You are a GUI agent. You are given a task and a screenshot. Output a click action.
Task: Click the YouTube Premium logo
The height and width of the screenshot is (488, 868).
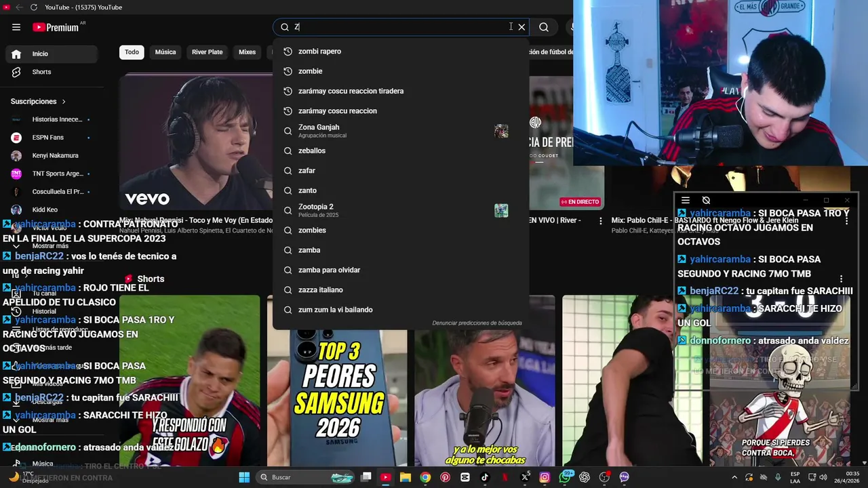(x=56, y=27)
